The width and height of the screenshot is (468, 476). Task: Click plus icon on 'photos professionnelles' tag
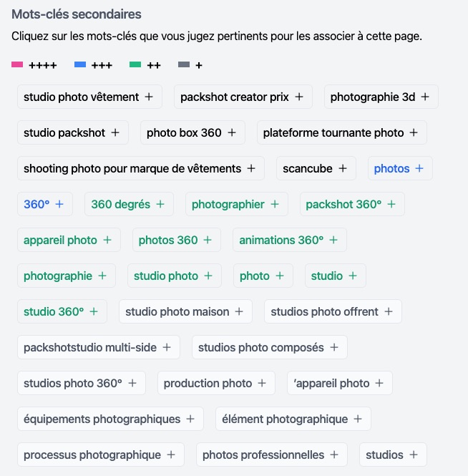(334, 455)
